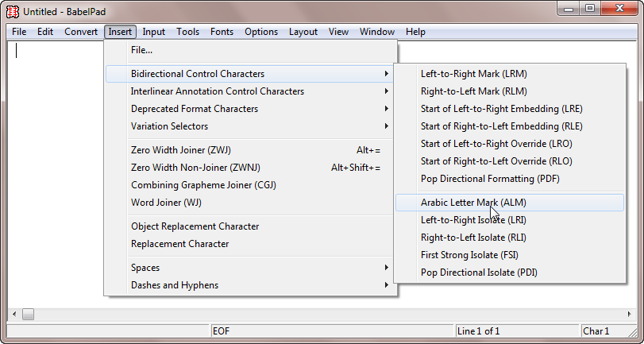Screen dimensions: 644x344
Task: Select Arabic Letter Mark (ALM)
Action: pyautogui.click(x=509, y=203)
